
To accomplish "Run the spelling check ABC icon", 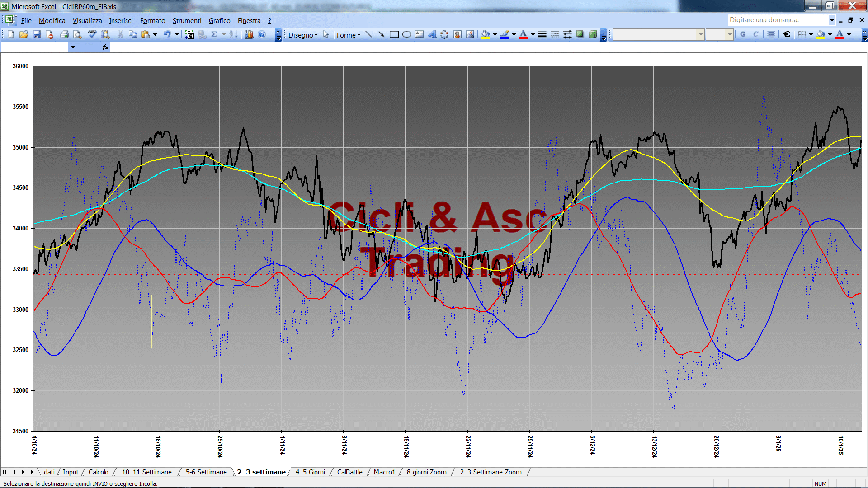I will [x=92, y=34].
